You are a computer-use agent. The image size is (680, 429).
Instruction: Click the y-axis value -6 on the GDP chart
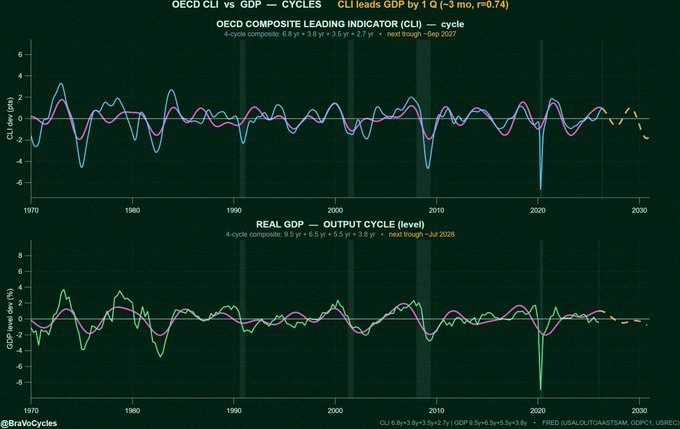(x=20, y=367)
